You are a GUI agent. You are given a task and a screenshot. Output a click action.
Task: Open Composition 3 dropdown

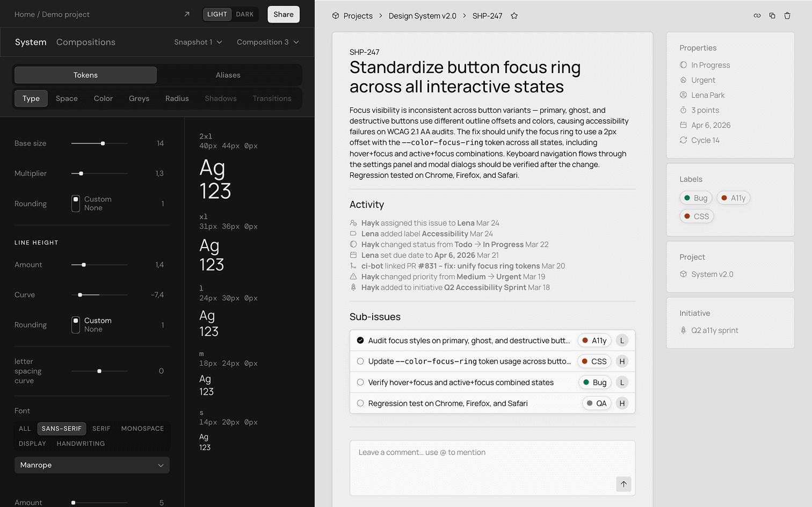coord(267,42)
